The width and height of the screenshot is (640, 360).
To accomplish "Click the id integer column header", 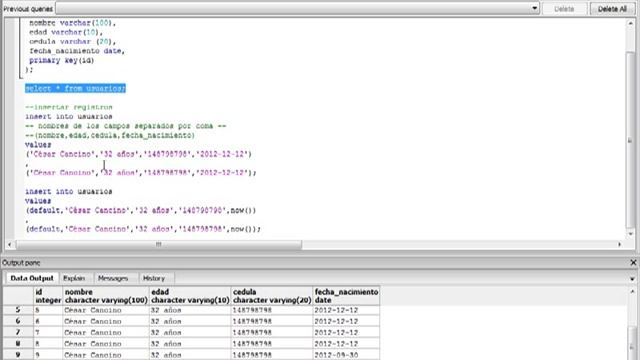I will 48,296.
